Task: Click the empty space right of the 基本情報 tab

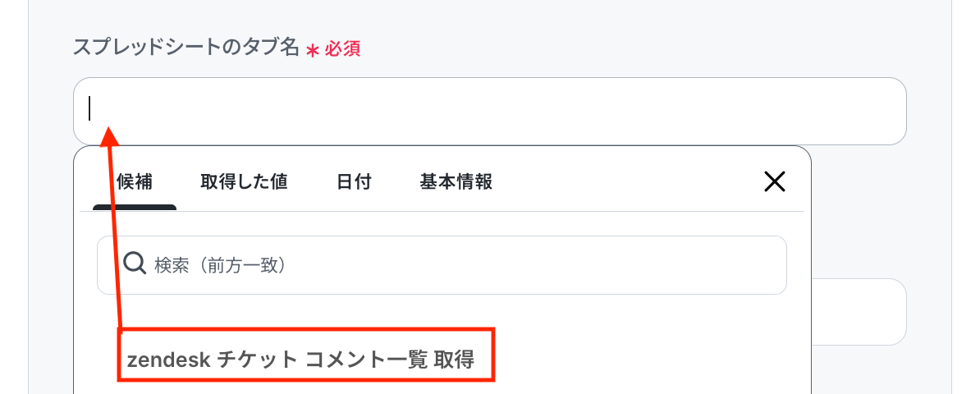Action: (x=624, y=182)
